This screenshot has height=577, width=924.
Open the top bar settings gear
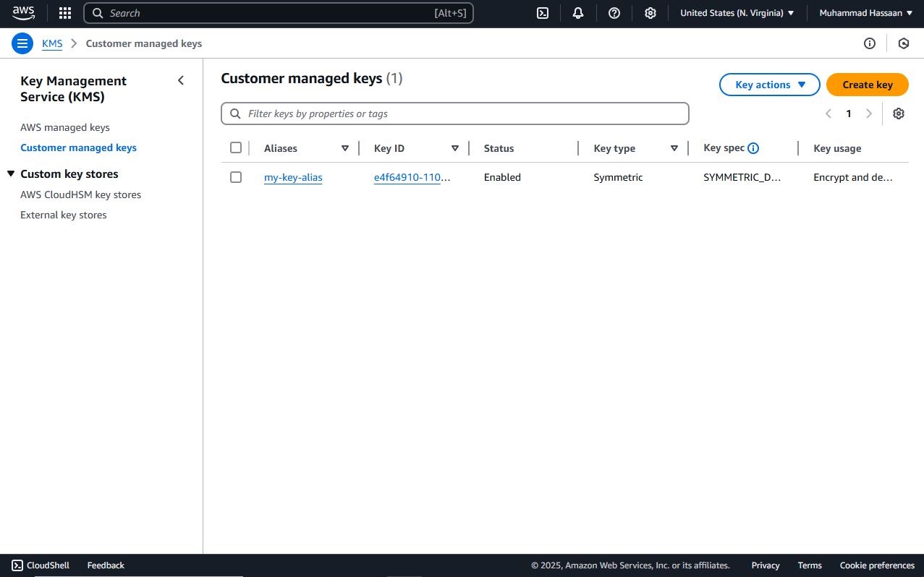point(650,13)
